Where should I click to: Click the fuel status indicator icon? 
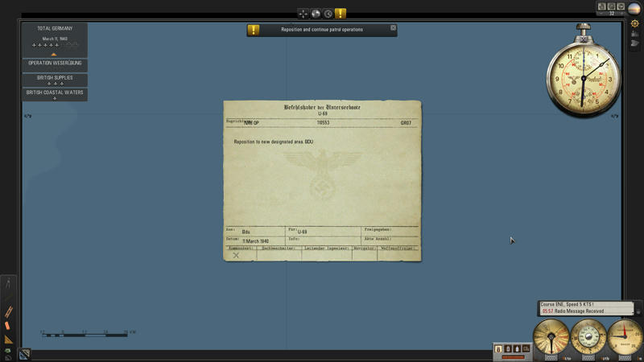(x=508, y=349)
